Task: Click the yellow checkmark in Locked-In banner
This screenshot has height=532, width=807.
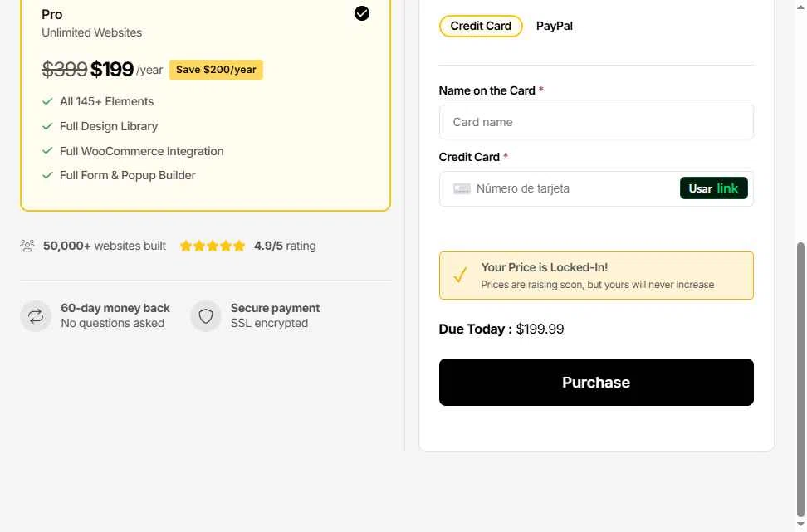Action: tap(460, 275)
